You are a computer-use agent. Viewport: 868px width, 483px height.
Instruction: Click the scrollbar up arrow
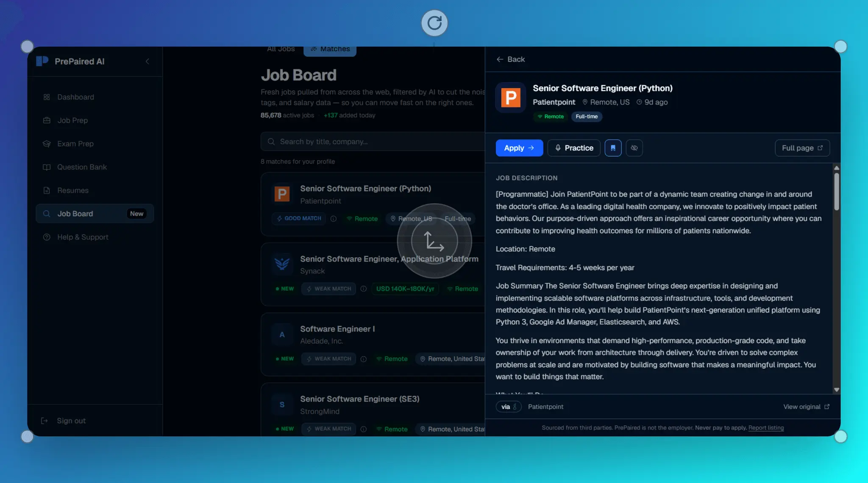(837, 168)
